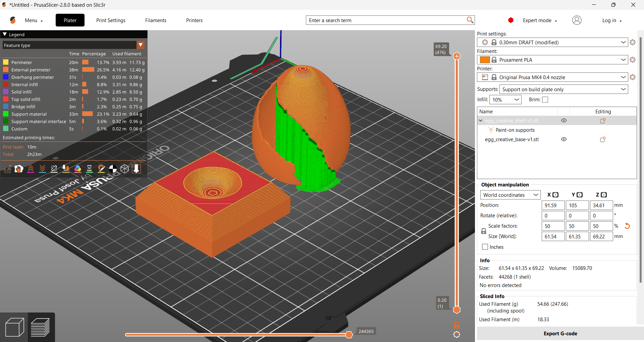Toggle Center of gravity marker icon
The image size is (644, 342).
point(113,169)
